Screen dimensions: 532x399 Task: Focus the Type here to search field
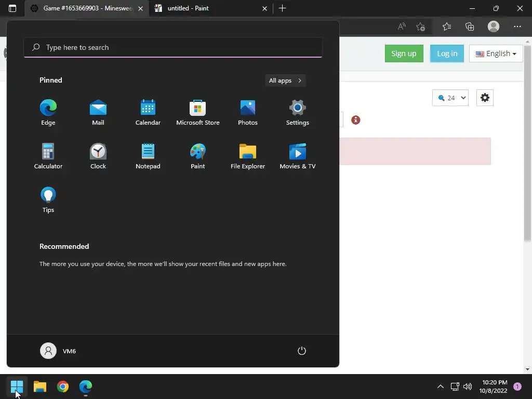pyautogui.click(x=173, y=47)
